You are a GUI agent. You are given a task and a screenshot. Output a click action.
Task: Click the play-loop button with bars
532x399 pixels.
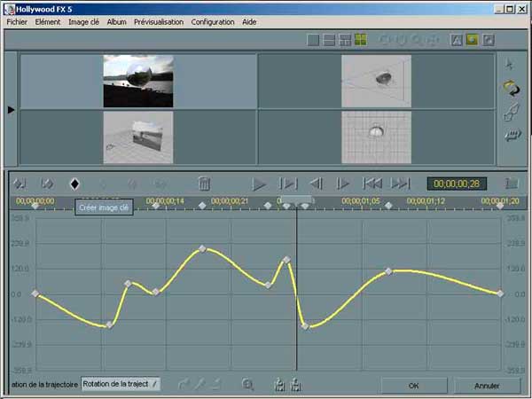[x=288, y=184]
